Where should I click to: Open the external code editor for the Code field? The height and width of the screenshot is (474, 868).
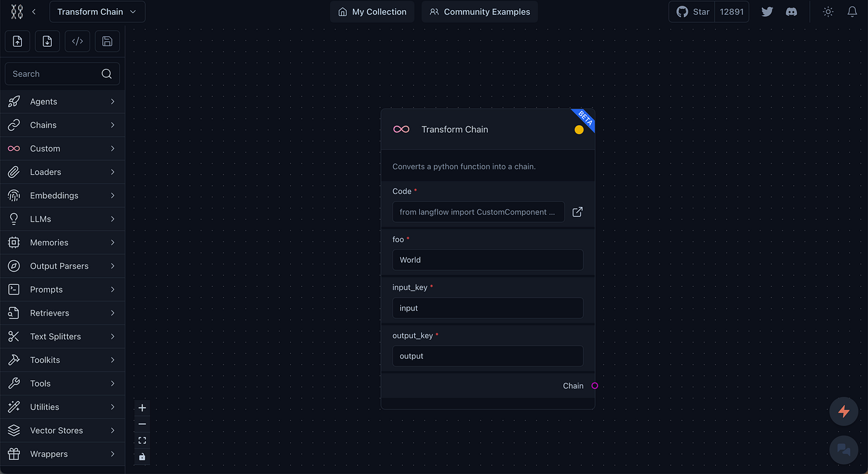(577, 211)
